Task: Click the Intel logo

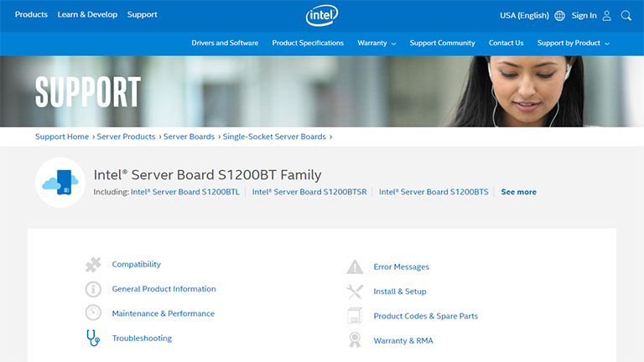Action: 322,15
